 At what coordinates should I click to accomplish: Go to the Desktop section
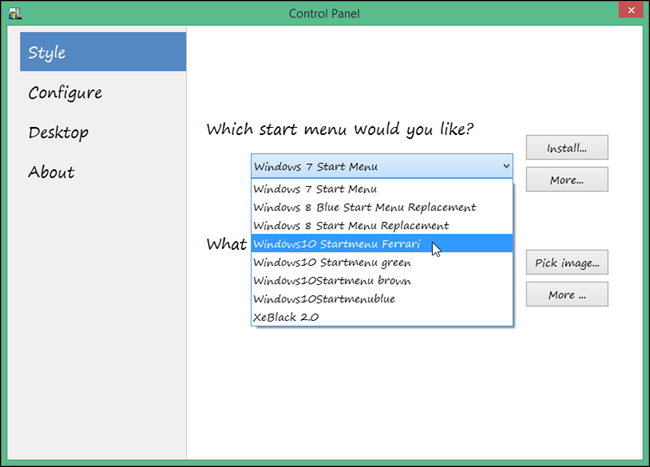103,132
